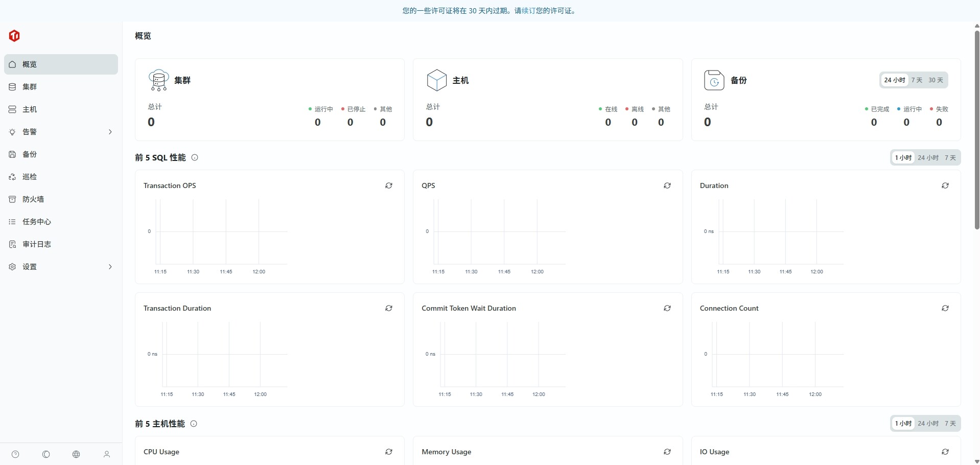Image resolution: width=980 pixels, height=465 pixels.
Task: Refresh the Transaction OPS chart
Action: tap(389, 185)
